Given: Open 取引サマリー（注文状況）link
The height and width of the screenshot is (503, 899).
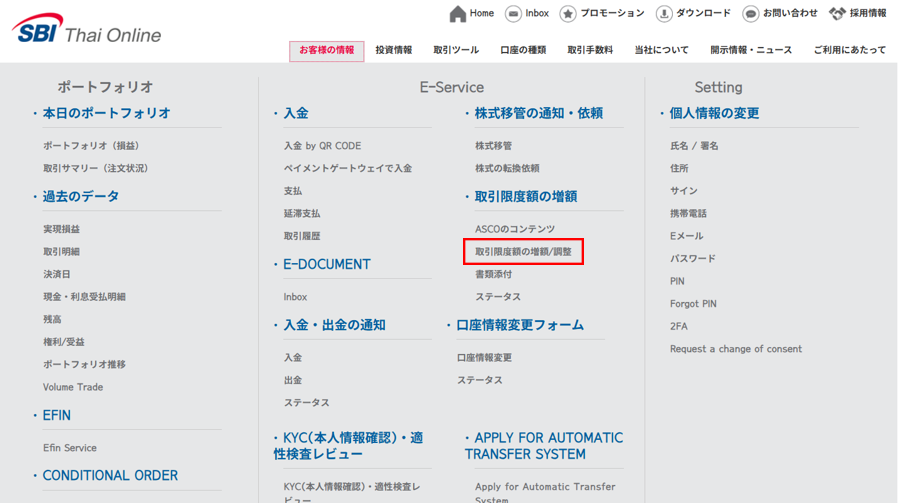Looking at the screenshot, I should tap(96, 168).
